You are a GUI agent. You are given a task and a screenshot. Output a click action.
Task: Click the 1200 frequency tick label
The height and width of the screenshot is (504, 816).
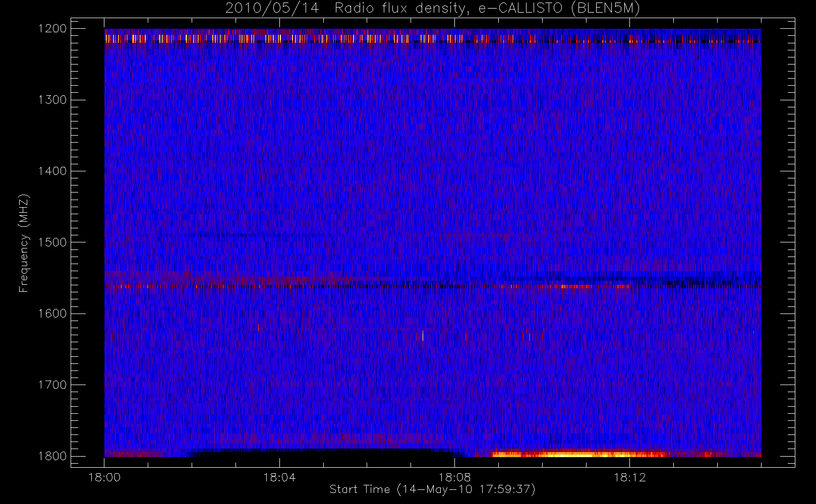52,29
